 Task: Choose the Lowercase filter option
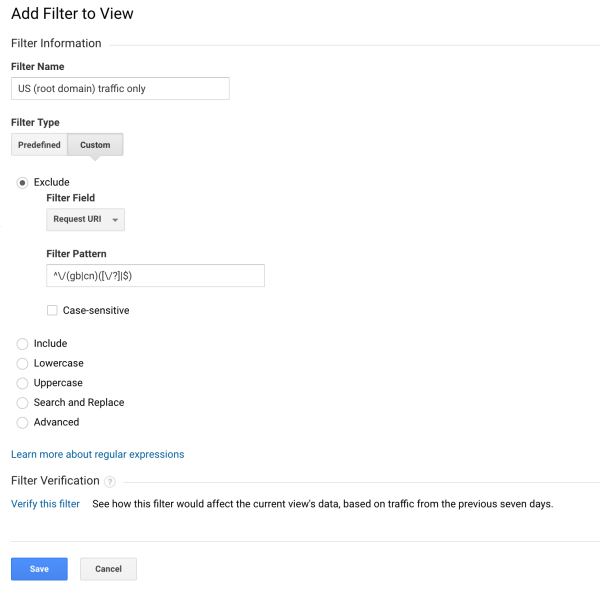(x=22, y=364)
